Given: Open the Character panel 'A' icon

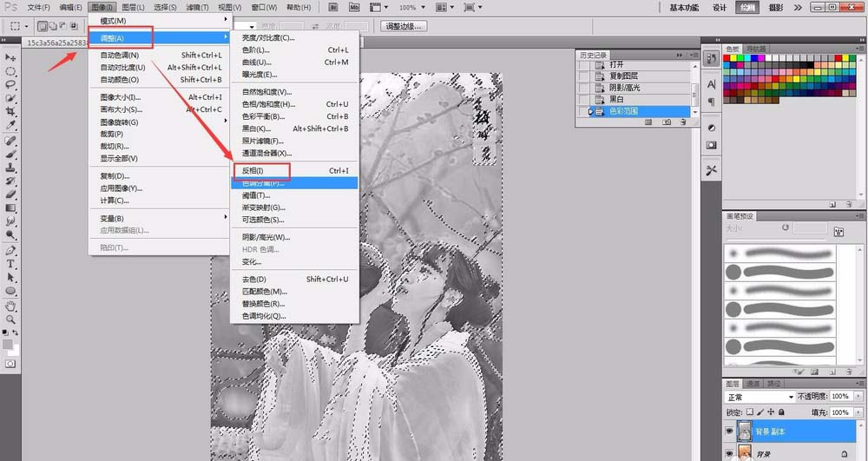Looking at the screenshot, I should [712, 84].
